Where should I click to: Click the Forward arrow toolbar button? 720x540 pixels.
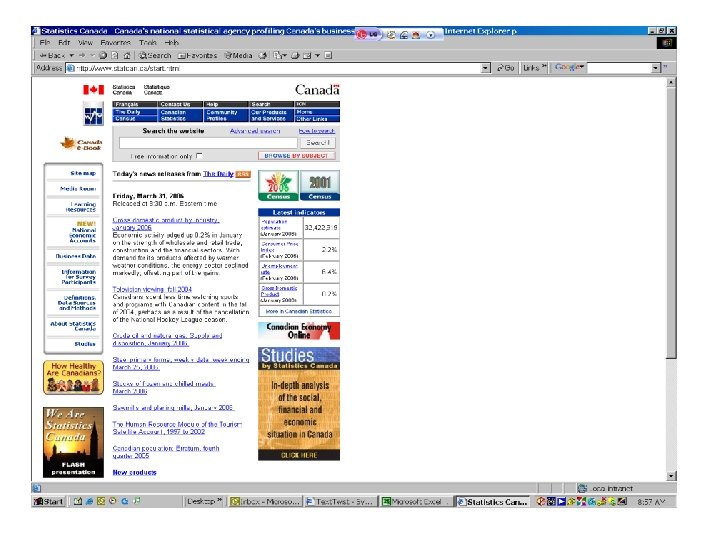82,56
